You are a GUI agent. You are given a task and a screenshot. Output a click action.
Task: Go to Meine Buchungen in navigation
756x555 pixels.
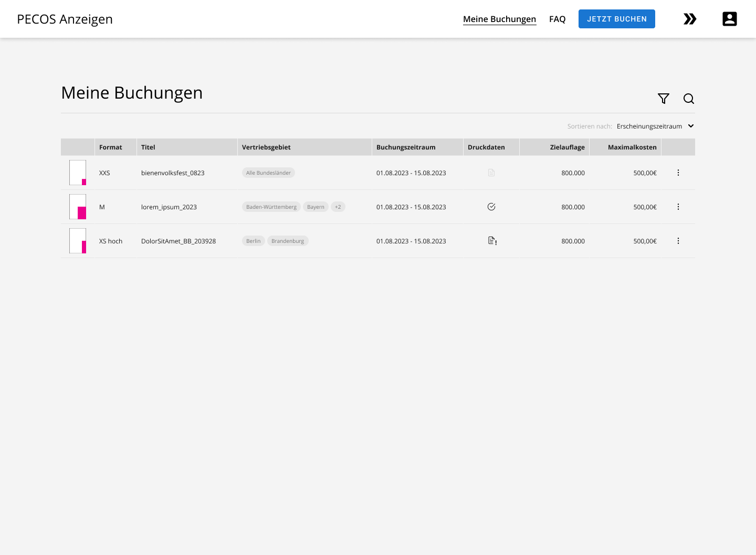pyautogui.click(x=499, y=19)
